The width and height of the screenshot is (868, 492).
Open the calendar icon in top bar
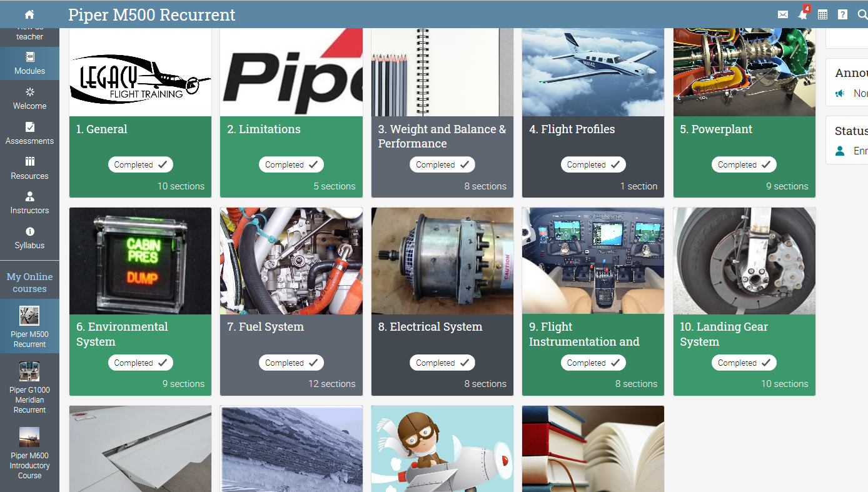pos(823,14)
